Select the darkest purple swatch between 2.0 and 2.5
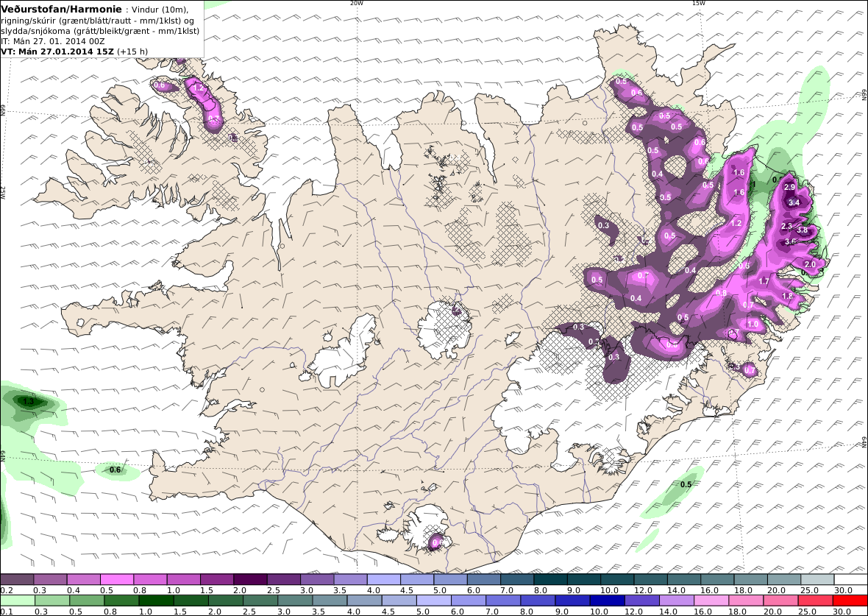The height and width of the screenshot is (616, 868). coord(250,580)
